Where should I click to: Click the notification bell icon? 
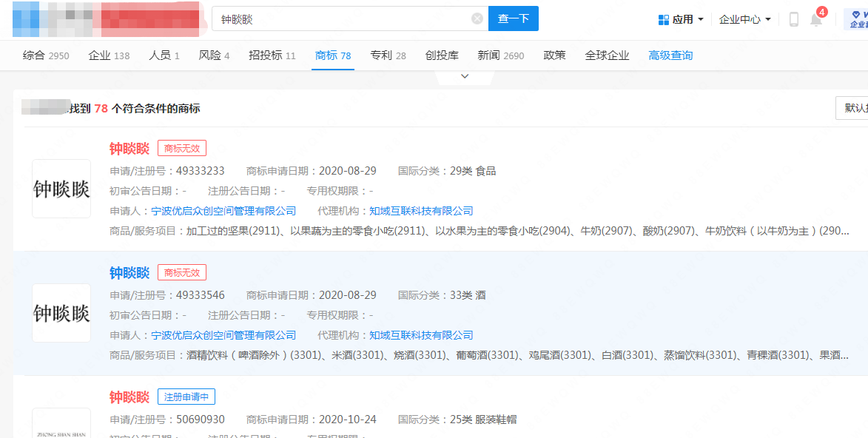click(x=815, y=20)
